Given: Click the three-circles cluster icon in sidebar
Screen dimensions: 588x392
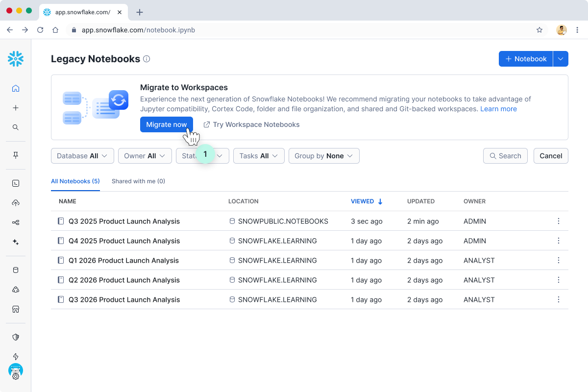Looking at the screenshot, I should pyautogui.click(x=16, y=290).
